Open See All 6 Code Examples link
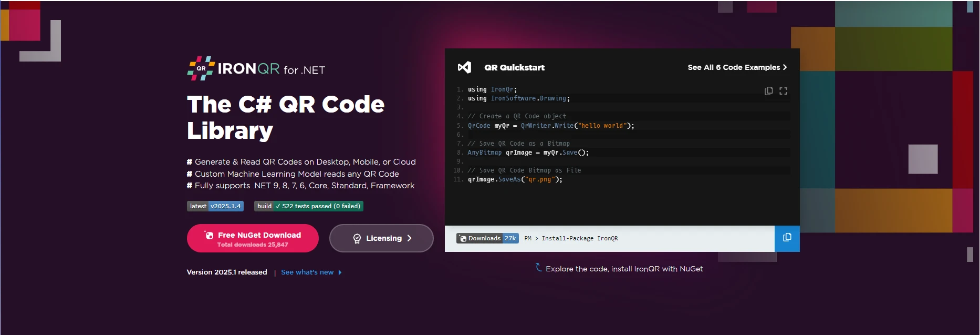 pyautogui.click(x=733, y=67)
